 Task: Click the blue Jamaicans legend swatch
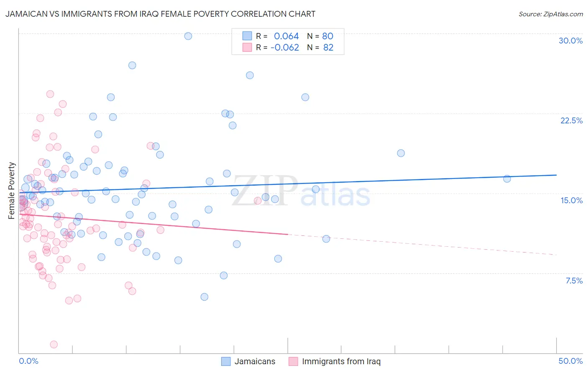[226, 361]
